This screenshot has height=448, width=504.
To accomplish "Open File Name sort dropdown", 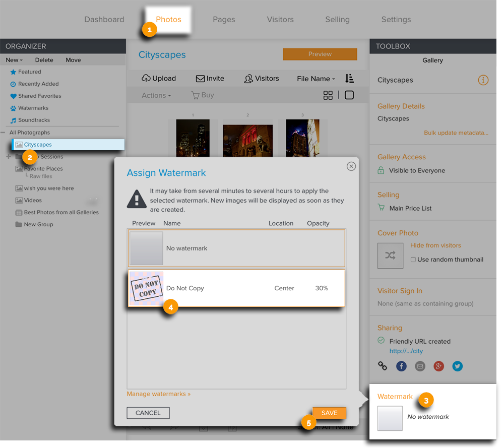I will coord(316,79).
